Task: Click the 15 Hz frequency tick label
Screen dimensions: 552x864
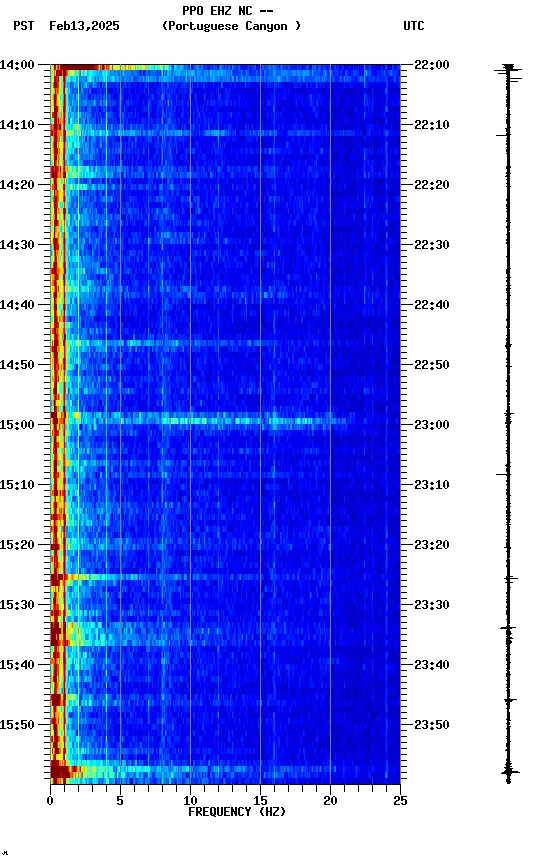Action: 260,801
